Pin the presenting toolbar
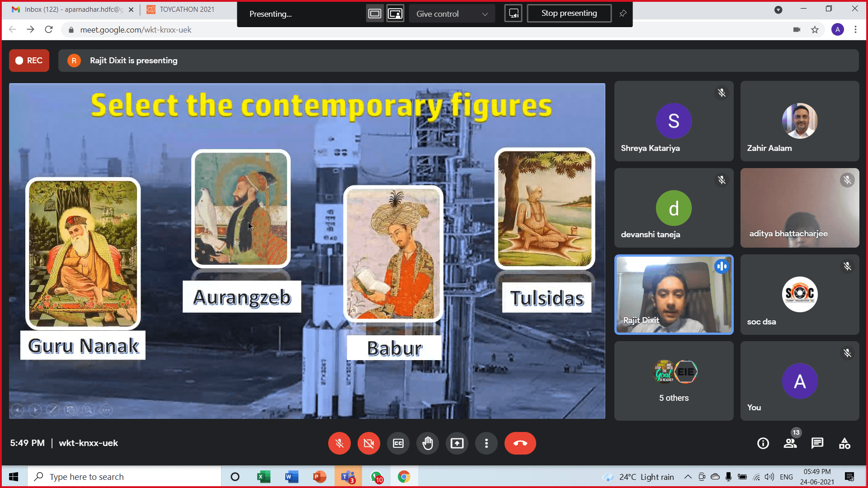This screenshot has width=868, height=488. 623,14
